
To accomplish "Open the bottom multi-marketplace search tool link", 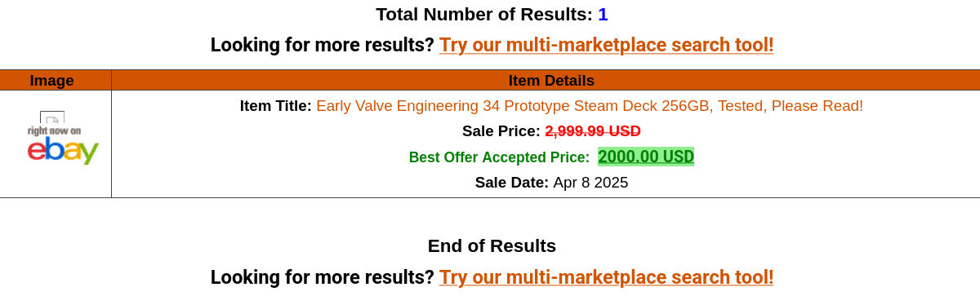I will tap(606, 277).
